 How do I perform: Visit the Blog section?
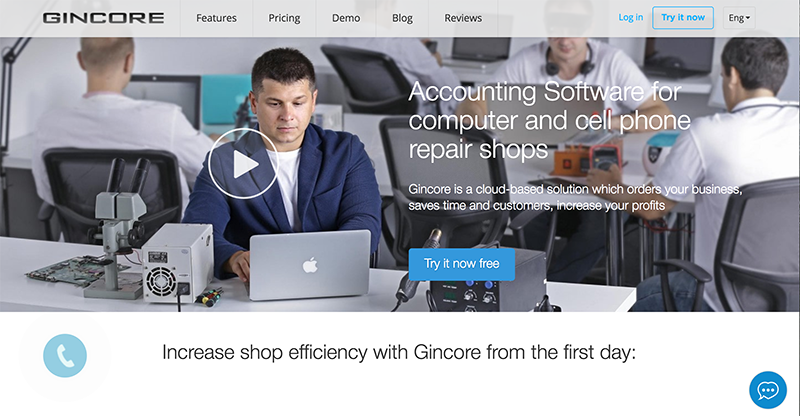coord(402,18)
